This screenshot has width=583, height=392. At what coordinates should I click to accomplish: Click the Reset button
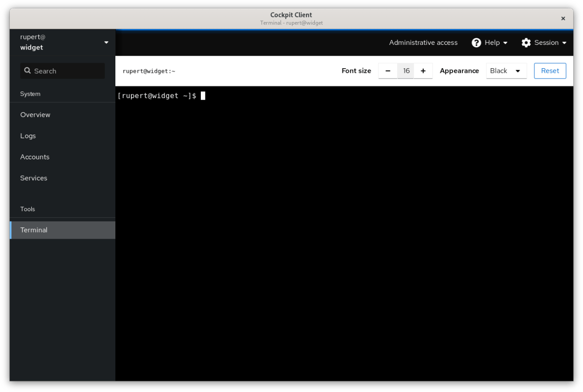click(x=550, y=71)
